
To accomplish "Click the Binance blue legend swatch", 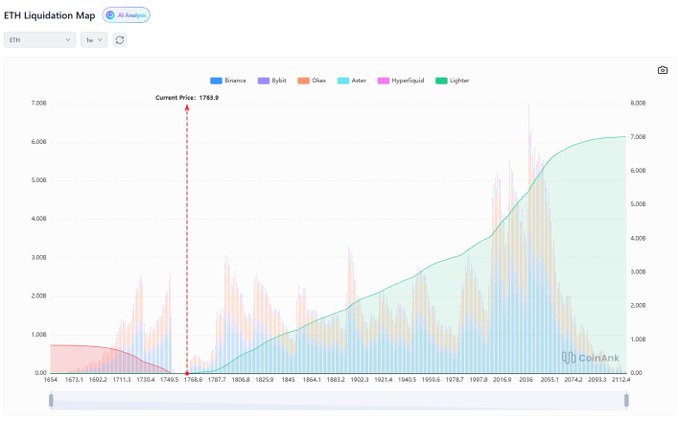I will [x=216, y=81].
